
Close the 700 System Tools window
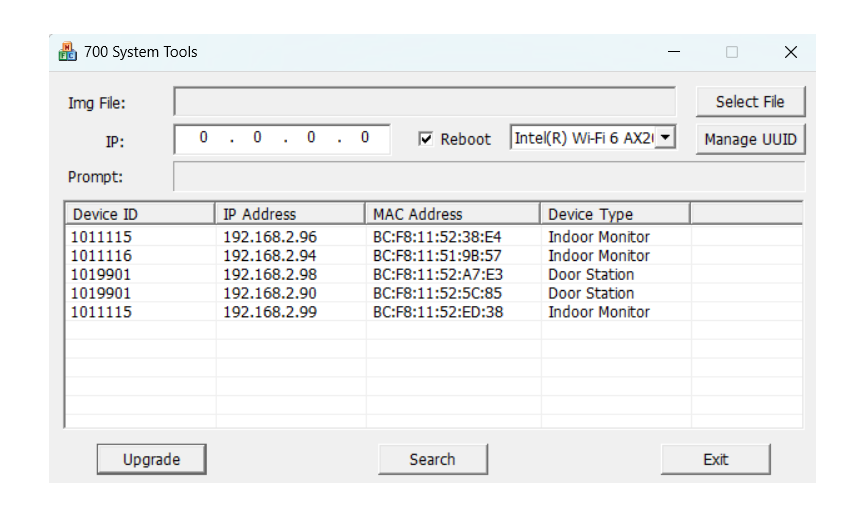(x=791, y=52)
